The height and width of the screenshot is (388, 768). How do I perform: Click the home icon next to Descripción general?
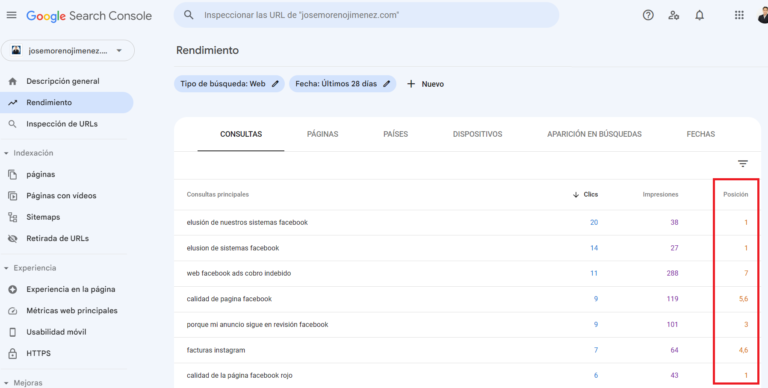(x=13, y=81)
